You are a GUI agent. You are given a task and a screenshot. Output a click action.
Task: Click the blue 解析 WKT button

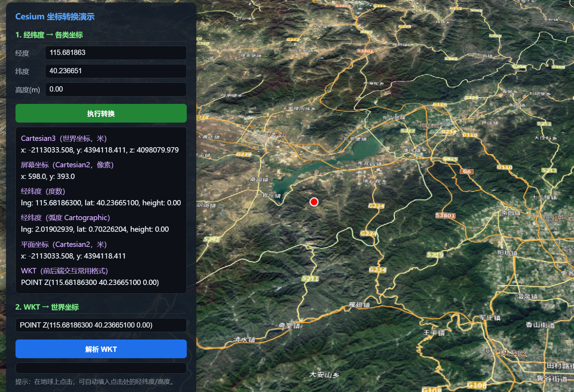point(101,349)
